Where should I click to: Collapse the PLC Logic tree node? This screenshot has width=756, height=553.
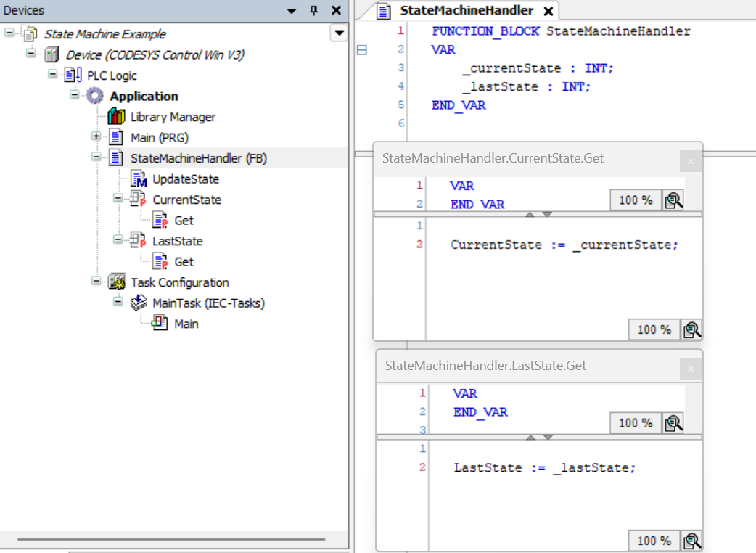point(52,74)
